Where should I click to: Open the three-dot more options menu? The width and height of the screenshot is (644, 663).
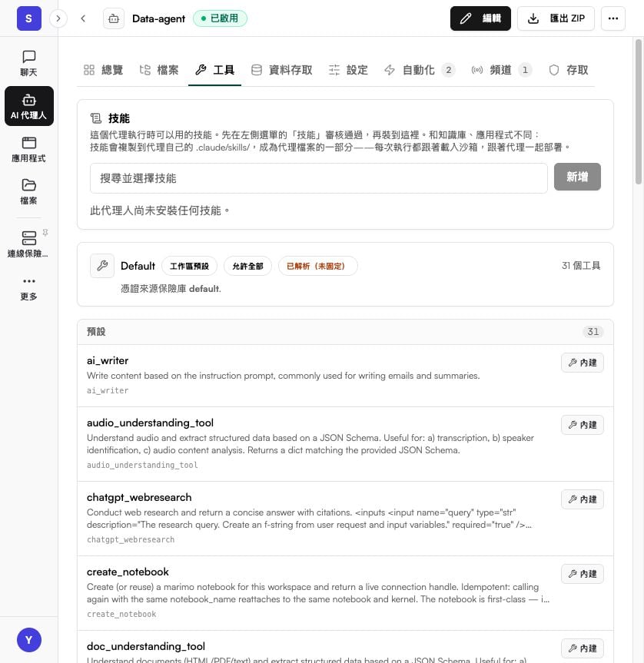tap(613, 18)
